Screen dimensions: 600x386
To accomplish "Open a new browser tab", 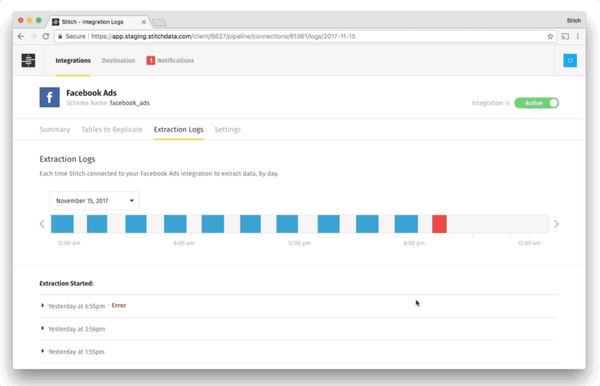I will point(159,22).
